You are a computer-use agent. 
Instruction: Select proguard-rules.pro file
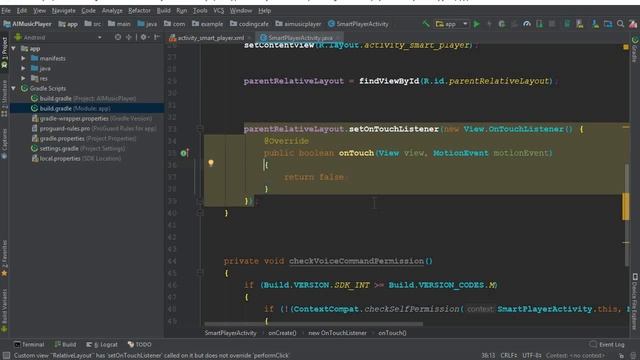click(94, 128)
